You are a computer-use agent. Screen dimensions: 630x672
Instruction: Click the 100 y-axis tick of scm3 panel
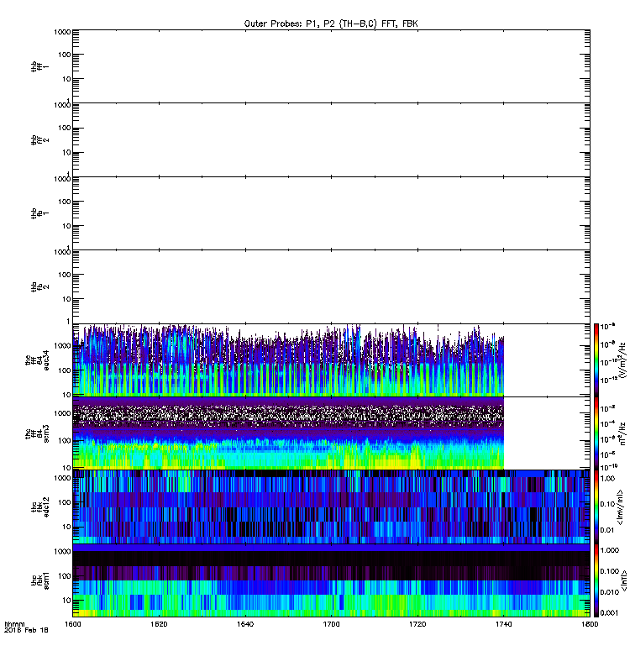(66, 440)
